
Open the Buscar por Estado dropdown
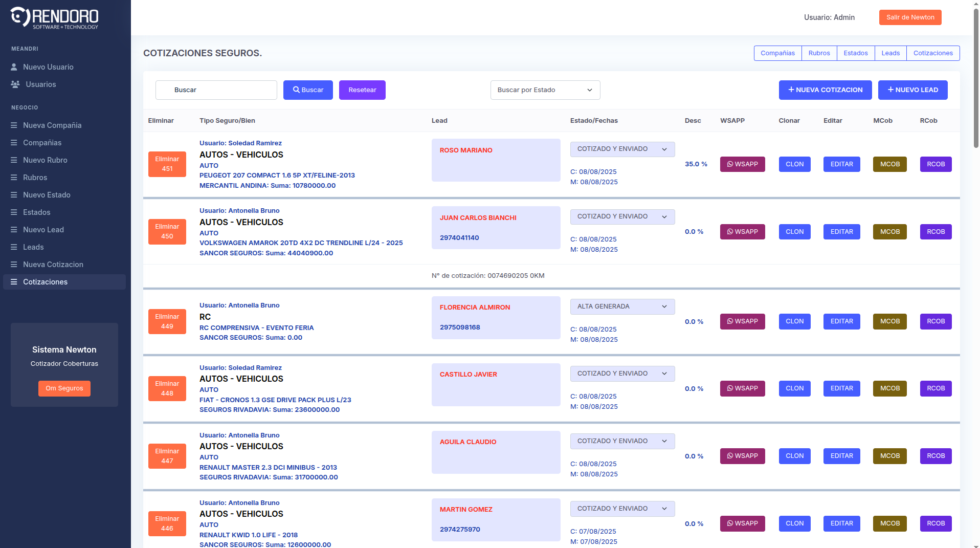coord(545,90)
